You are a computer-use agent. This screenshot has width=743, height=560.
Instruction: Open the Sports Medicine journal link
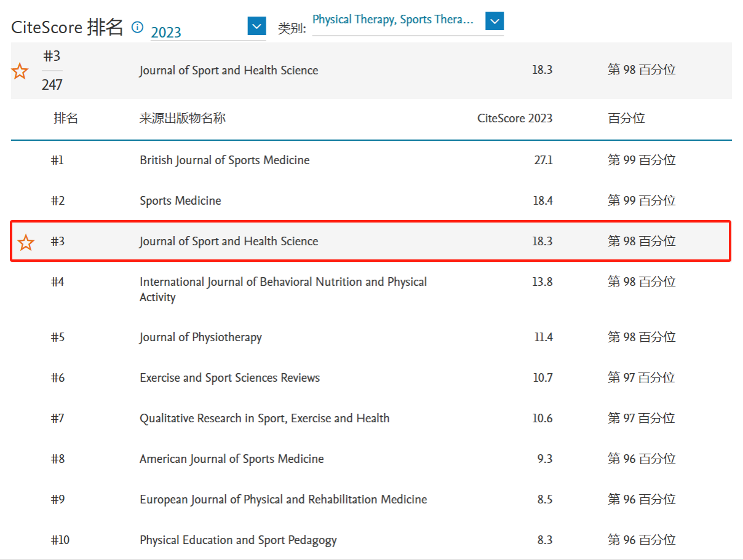pos(180,201)
